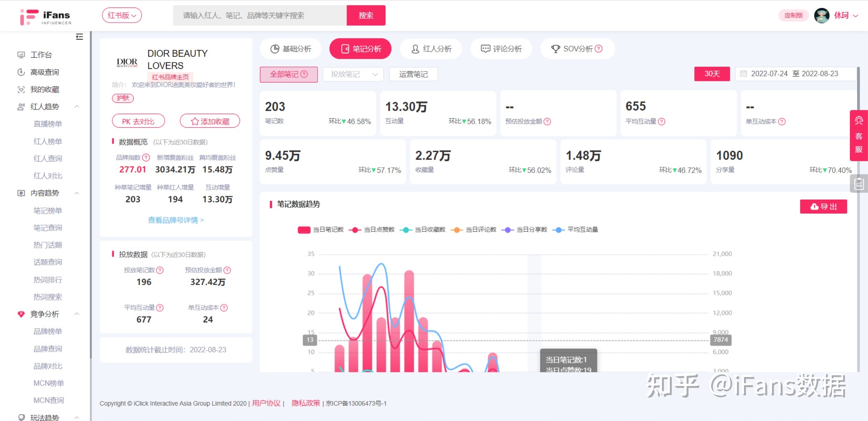Click help icon beside 预估投放金额 in stats card
Screen dimensions: 868x421
pyautogui.click(x=547, y=122)
